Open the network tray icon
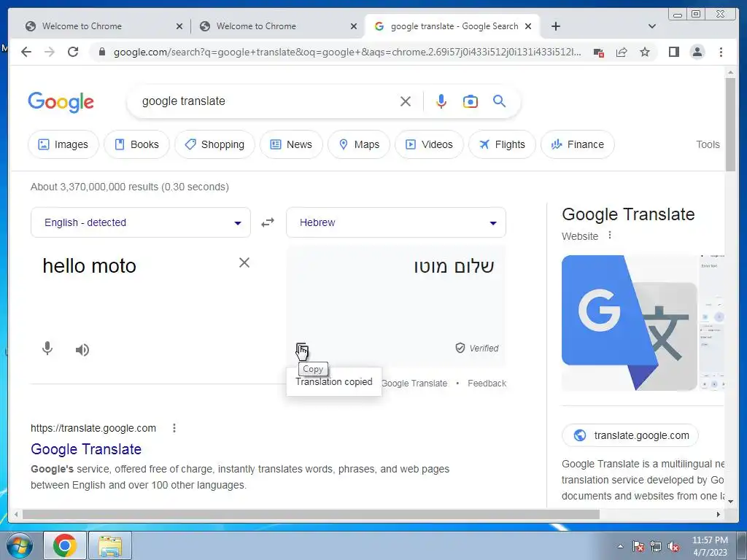This screenshot has width=747, height=560. (x=656, y=546)
